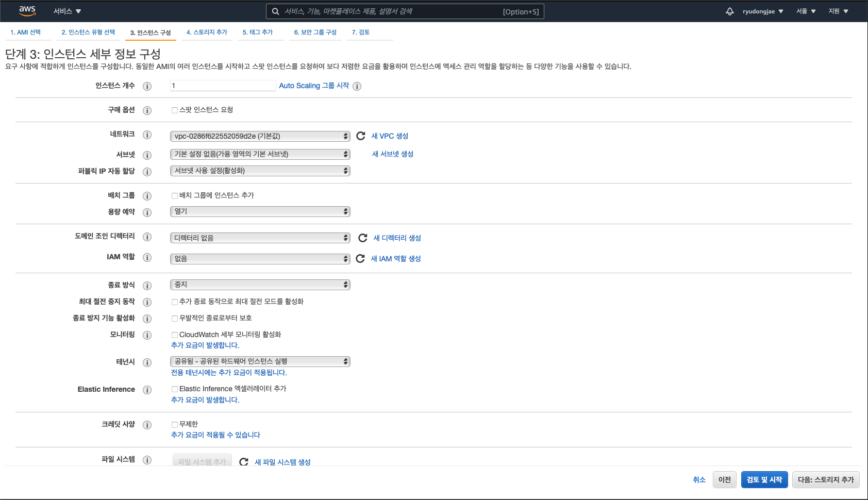The width and height of the screenshot is (868, 500).
Task: Check 우발적인 종료로부터 보호
Action: tap(175, 319)
